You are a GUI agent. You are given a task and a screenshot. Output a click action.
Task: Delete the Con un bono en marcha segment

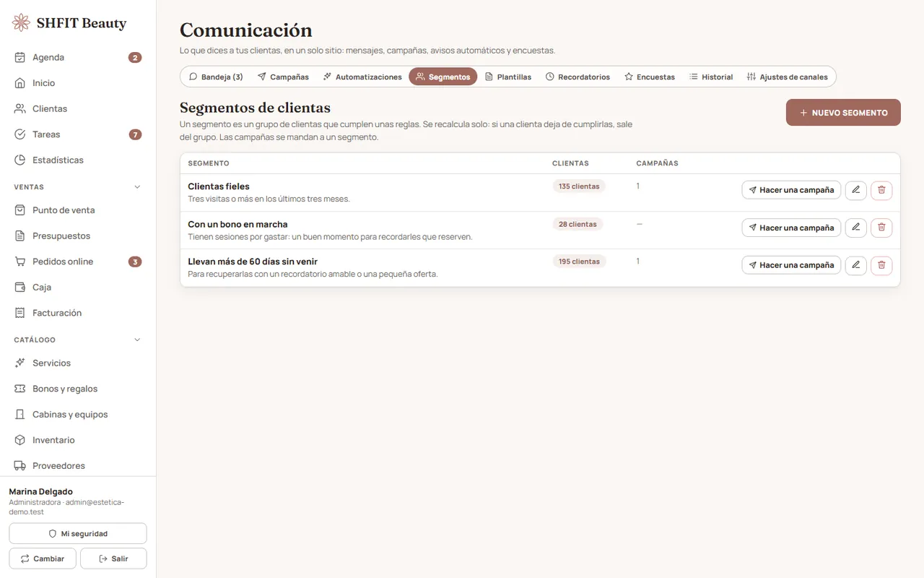click(881, 228)
